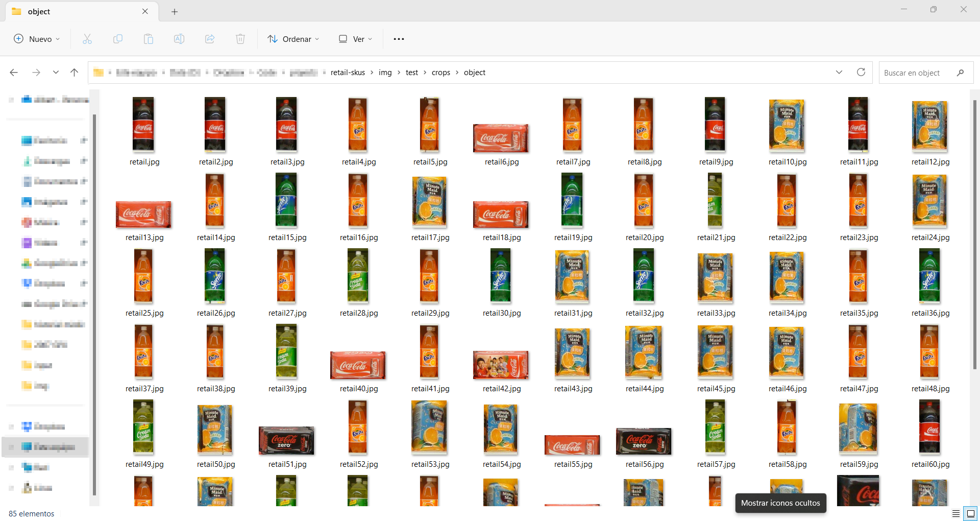Screen dimensions: 980x521
Task: Navigate to img breadcrumb folder
Action: click(385, 73)
